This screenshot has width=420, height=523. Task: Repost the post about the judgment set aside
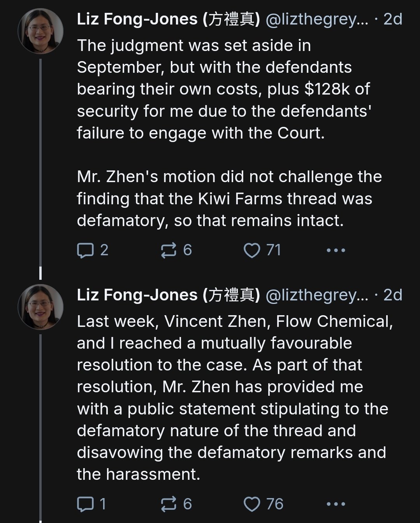point(169,250)
